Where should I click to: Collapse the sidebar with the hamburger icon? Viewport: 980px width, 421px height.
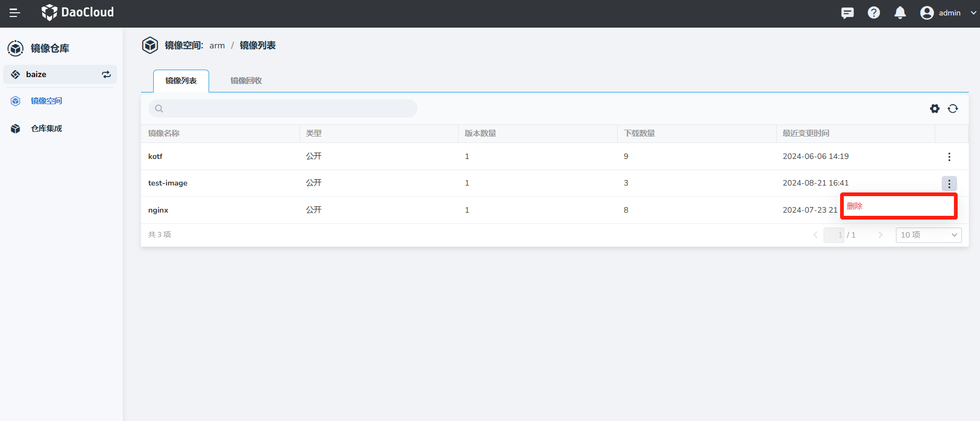pos(15,13)
